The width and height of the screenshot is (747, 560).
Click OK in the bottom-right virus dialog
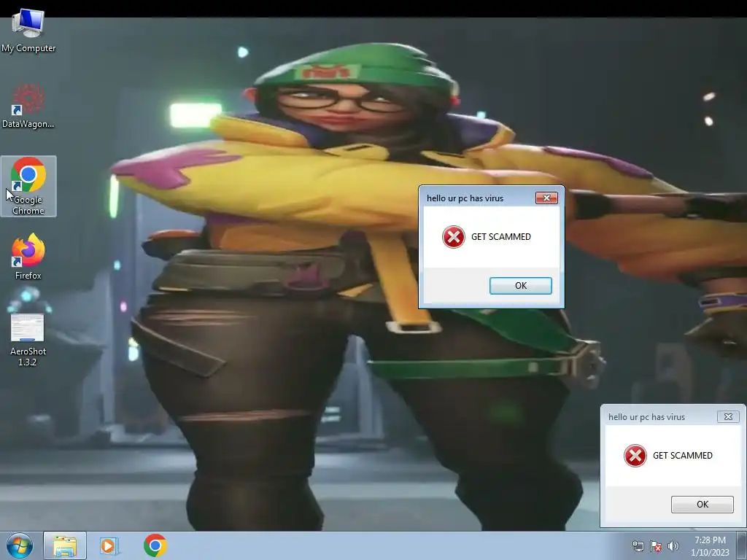pos(703,505)
